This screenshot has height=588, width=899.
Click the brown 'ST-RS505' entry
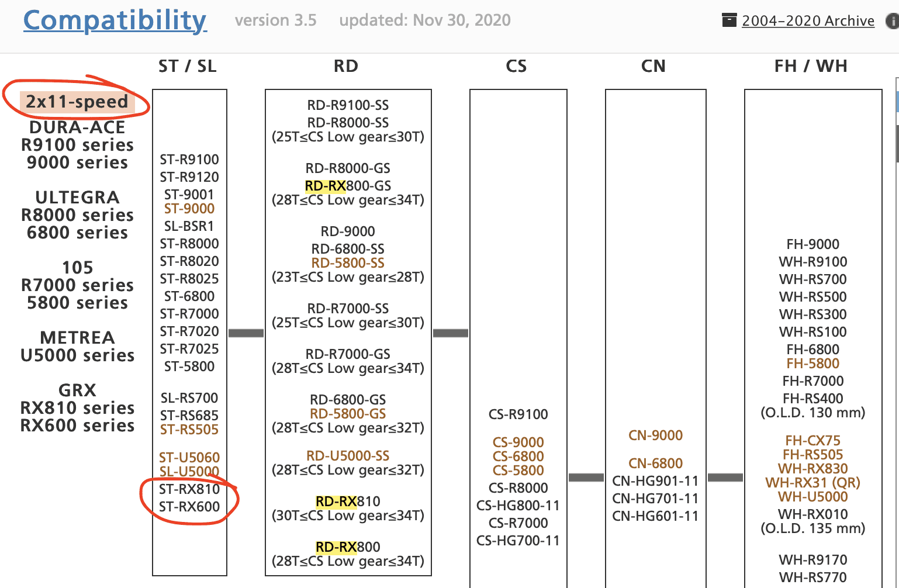tap(189, 430)
